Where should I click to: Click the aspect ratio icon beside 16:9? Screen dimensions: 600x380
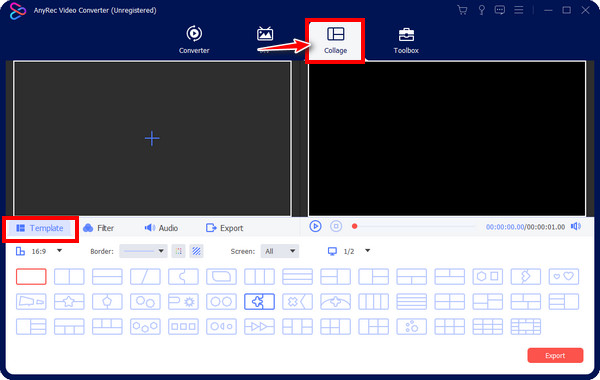click(x=20, y=251)
